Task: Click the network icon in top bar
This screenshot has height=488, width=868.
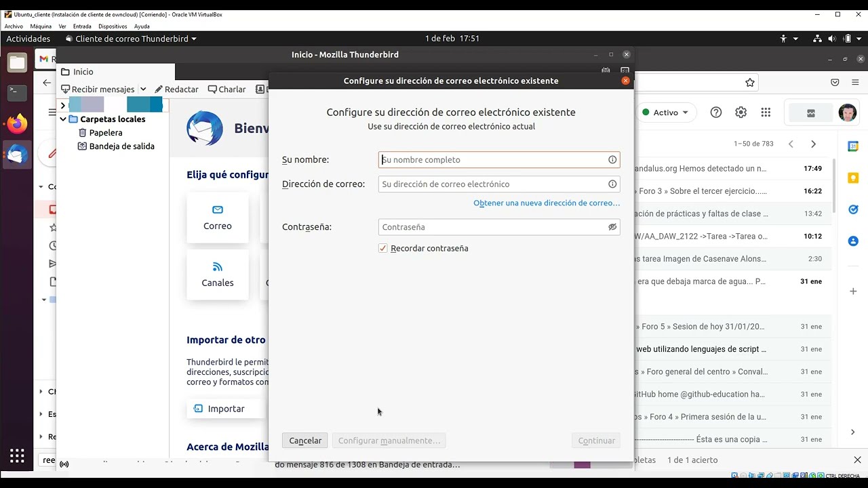Action: point(817,39)
